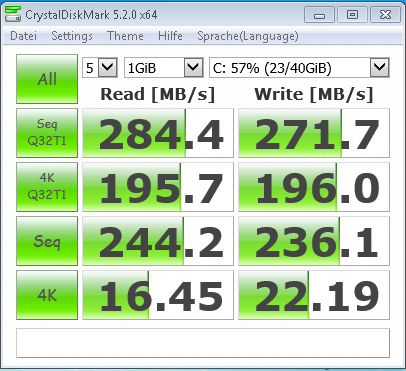
Task: Click the Seq read result 244.2
Action: (x=158, y=241)
